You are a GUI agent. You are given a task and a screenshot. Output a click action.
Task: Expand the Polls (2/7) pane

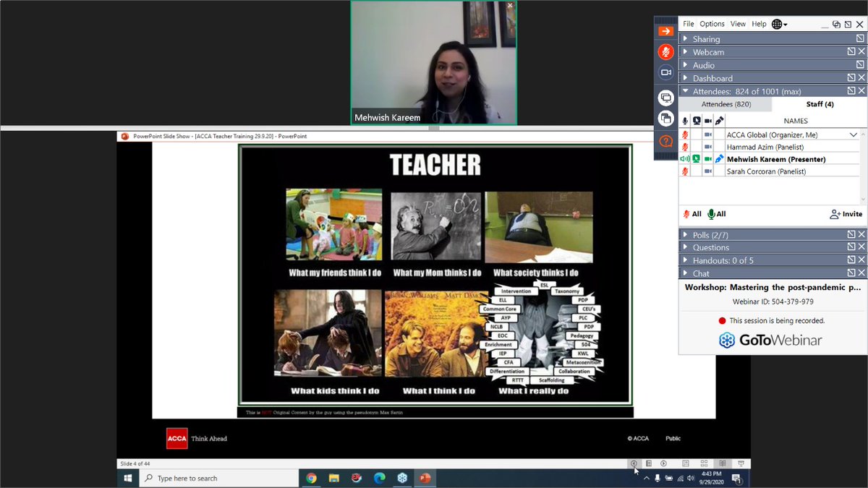[686, 234]
